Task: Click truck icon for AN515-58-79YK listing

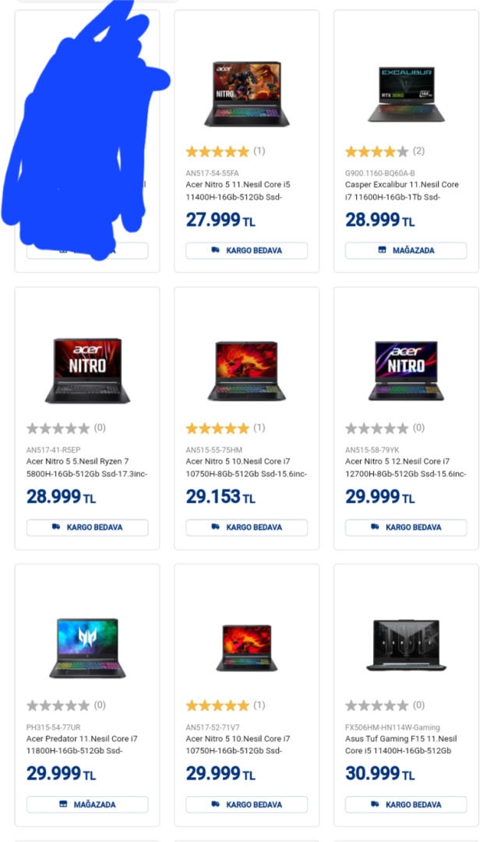Action: click(375, 527)
